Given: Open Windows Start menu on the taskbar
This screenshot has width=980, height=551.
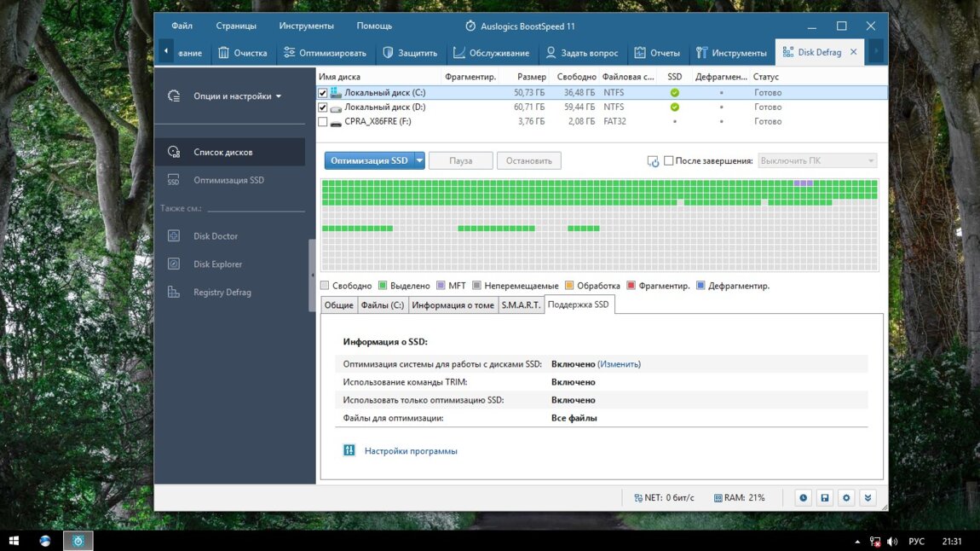Looking at the screenshot, I should coord(14,541).
